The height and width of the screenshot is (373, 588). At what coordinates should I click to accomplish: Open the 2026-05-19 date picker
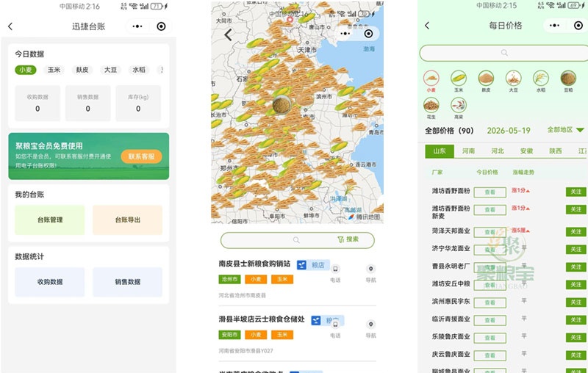click(509, 131)
